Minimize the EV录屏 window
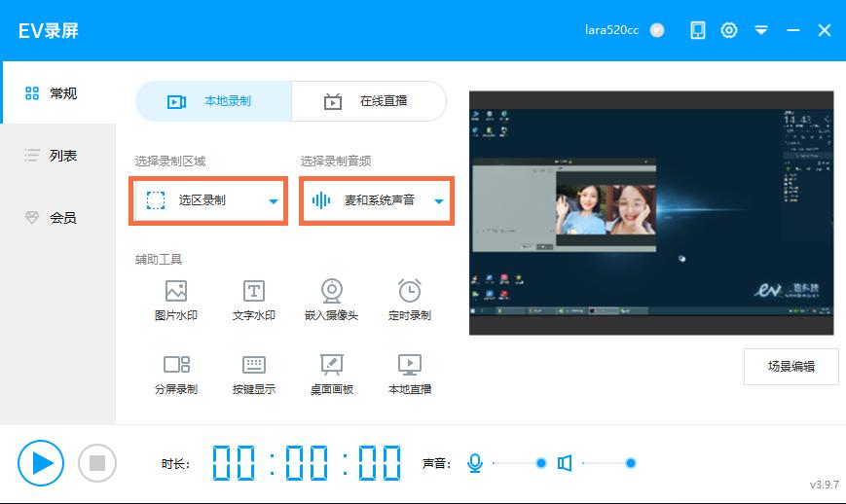846x504 pixels. coord(793,30)
